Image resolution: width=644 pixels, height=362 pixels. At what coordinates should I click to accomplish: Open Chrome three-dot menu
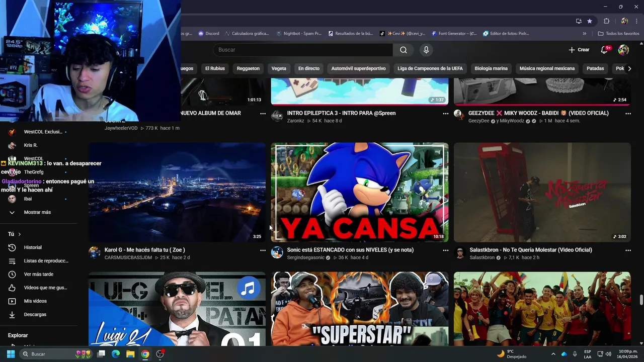click(x=635, y=21)
